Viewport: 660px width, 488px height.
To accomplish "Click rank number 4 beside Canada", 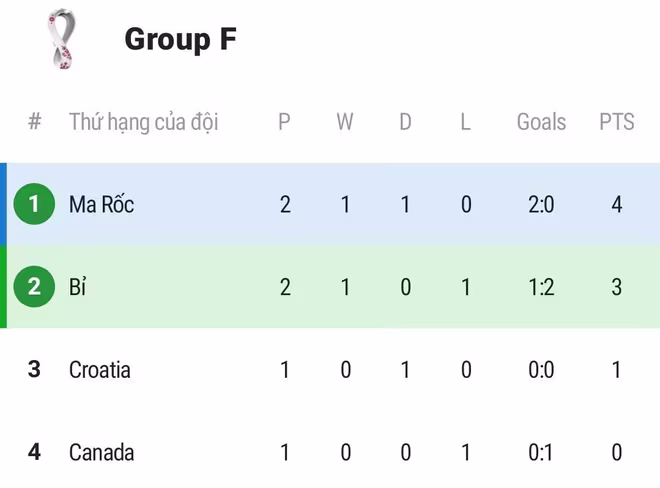I will pyautogui.click(x=34, y=452).
